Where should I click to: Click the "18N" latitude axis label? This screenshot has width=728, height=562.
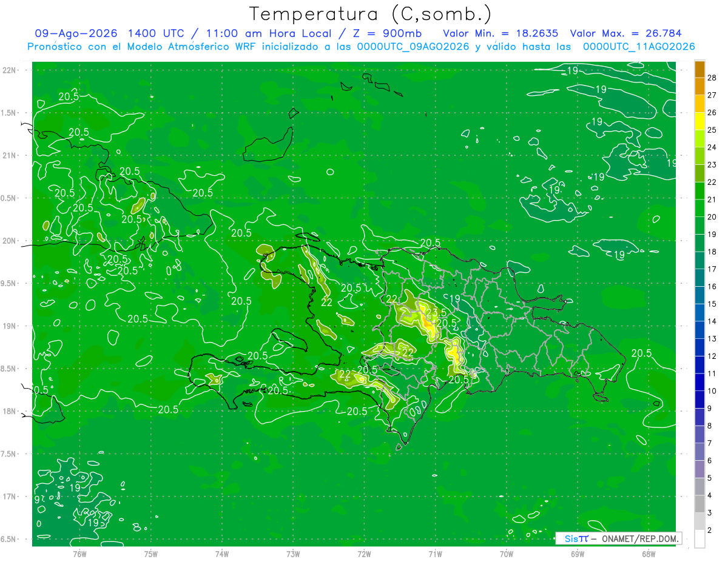8,411
